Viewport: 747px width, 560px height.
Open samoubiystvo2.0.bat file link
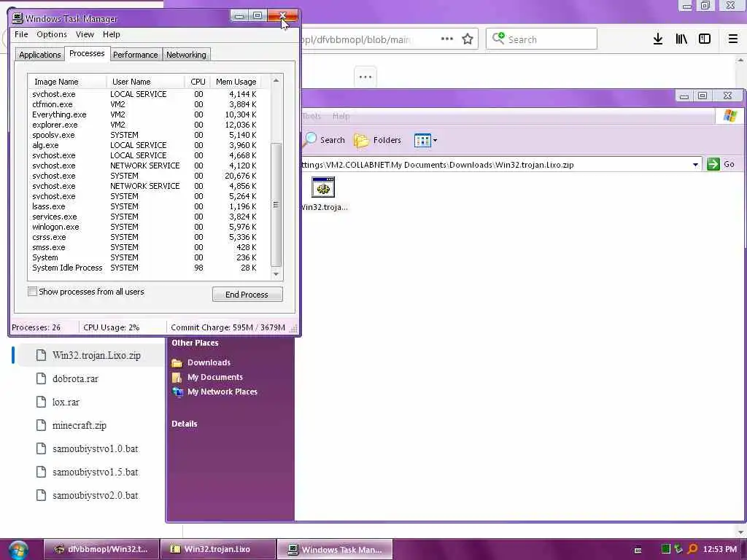[x=96, y=495]
